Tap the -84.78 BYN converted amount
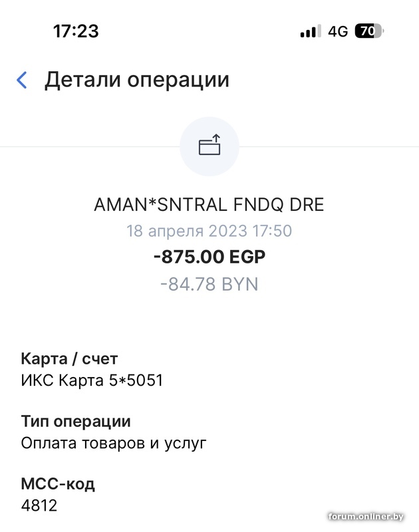This screenshot has width=419, height=532. click(x=209, y=284)
